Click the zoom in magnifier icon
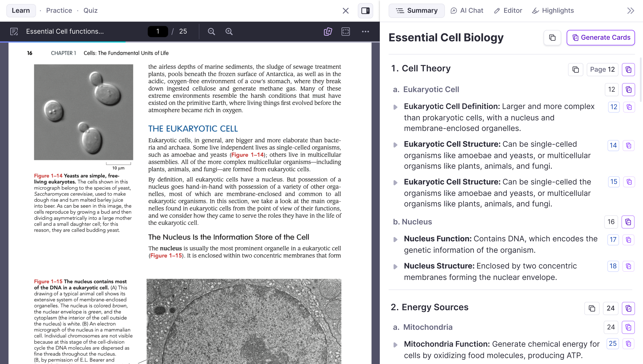This screenshot has height=364, width=643. (229, 31)
